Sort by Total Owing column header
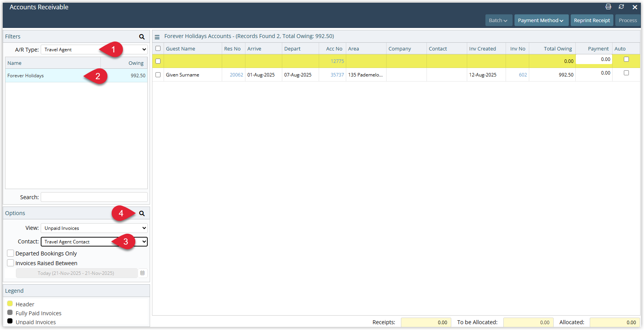Image resolution: width=644 pixels, height=330 pixels. pyautogui.click(x=552, y=49)
